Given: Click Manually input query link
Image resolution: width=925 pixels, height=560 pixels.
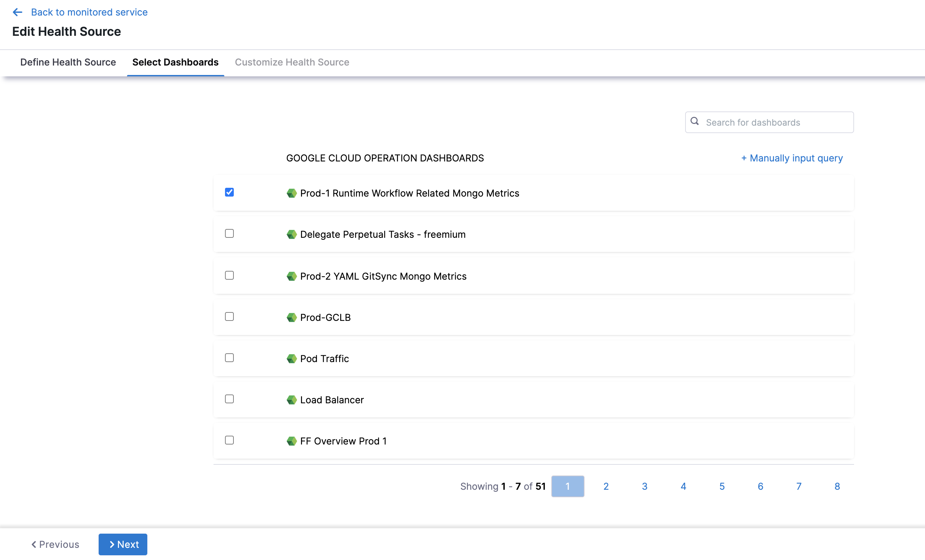Looking at the screenshot, I should point(792,158).
